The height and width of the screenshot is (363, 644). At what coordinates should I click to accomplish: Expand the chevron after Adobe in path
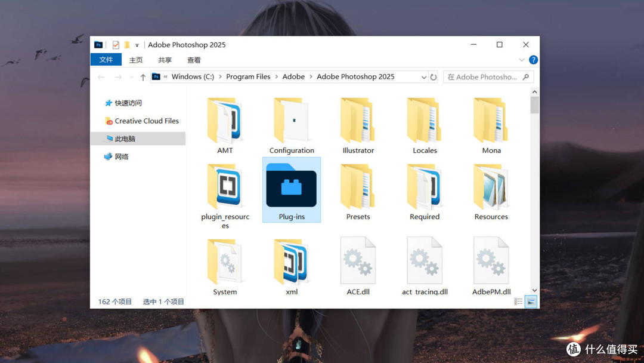coord(311,76)
